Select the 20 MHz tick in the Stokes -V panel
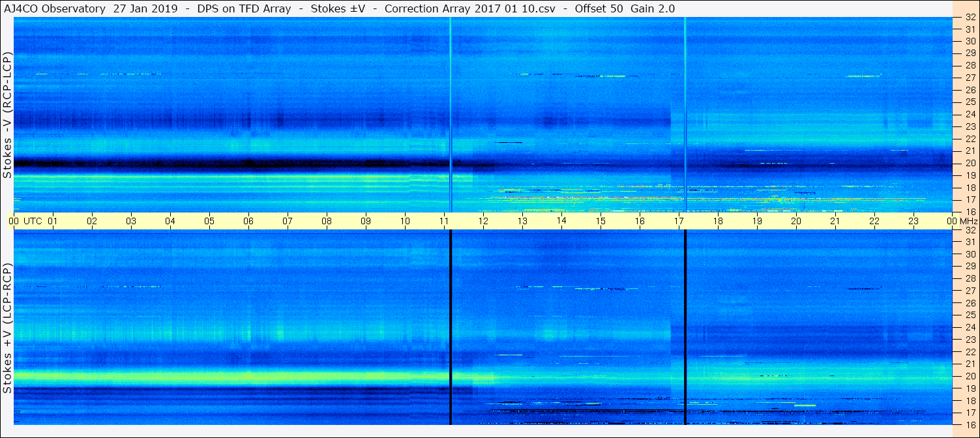Image resolution: width=980 pixels, height=438 pixels. [x=970, y=163]
